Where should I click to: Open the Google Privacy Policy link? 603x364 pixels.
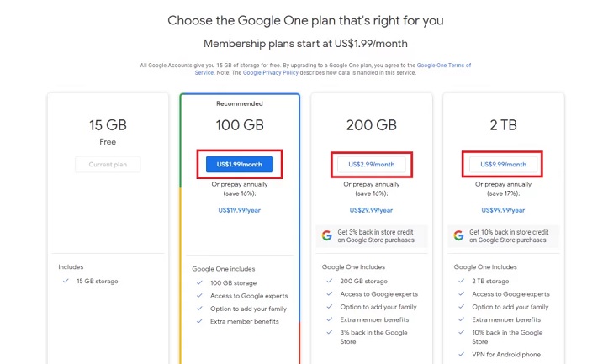[270, 72]
